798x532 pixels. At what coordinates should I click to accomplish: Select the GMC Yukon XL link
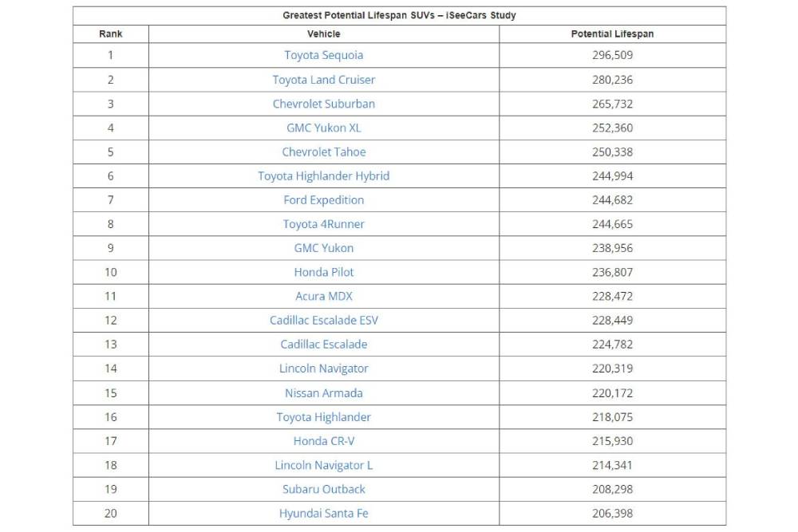323,128
